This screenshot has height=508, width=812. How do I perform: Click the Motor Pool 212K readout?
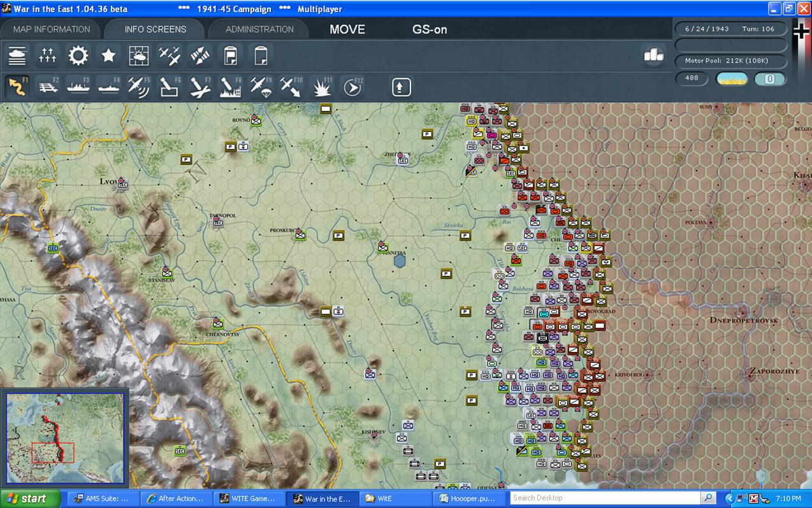tap(730, 61)
